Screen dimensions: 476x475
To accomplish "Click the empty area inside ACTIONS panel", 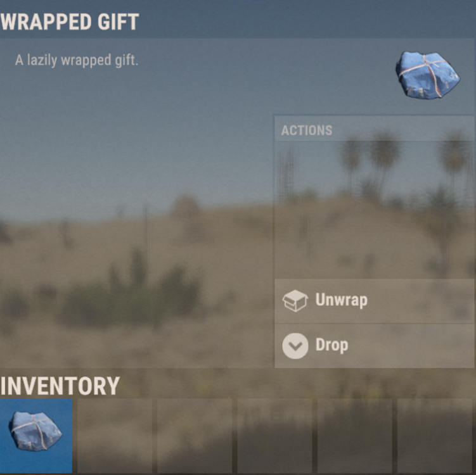I will tap(374, 210).
